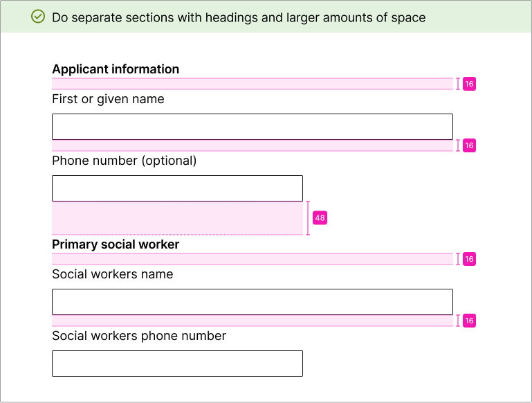Click the 16 badge under Primary social worker
532x403 pixels.
click(x=469, y=259)
